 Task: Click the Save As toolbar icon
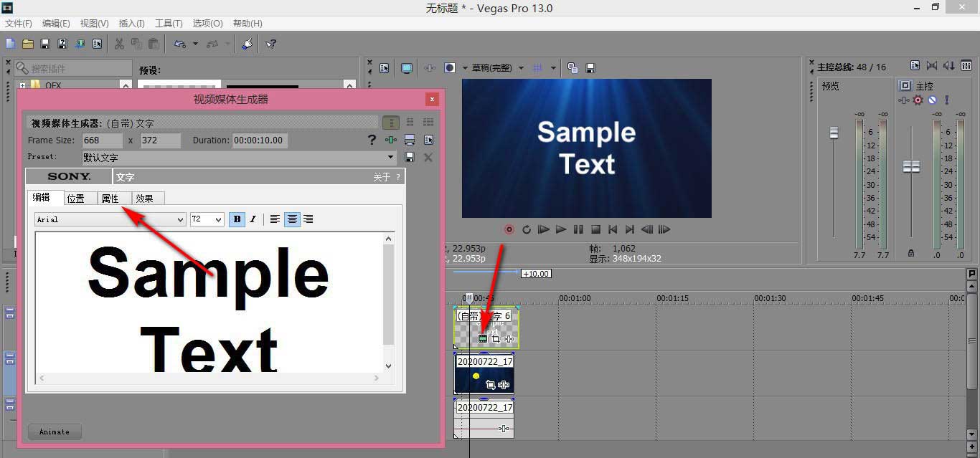click(x=62, y=44)
